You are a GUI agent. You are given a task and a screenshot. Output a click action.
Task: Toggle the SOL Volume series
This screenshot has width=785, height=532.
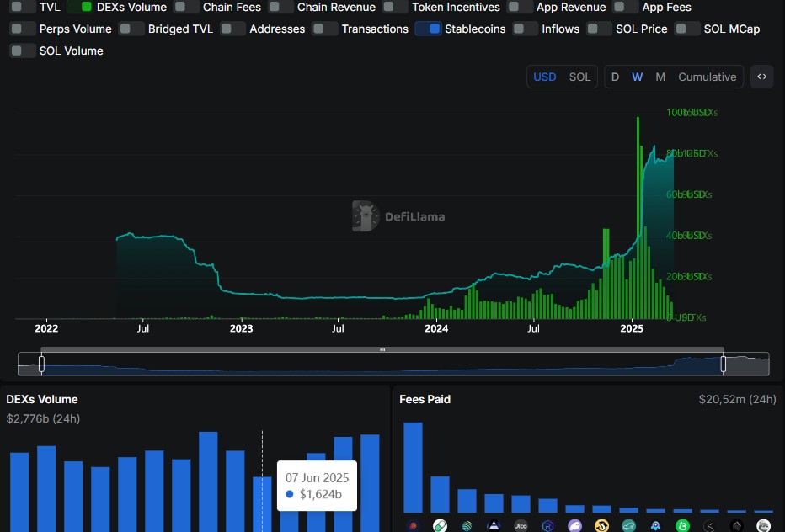23,51
